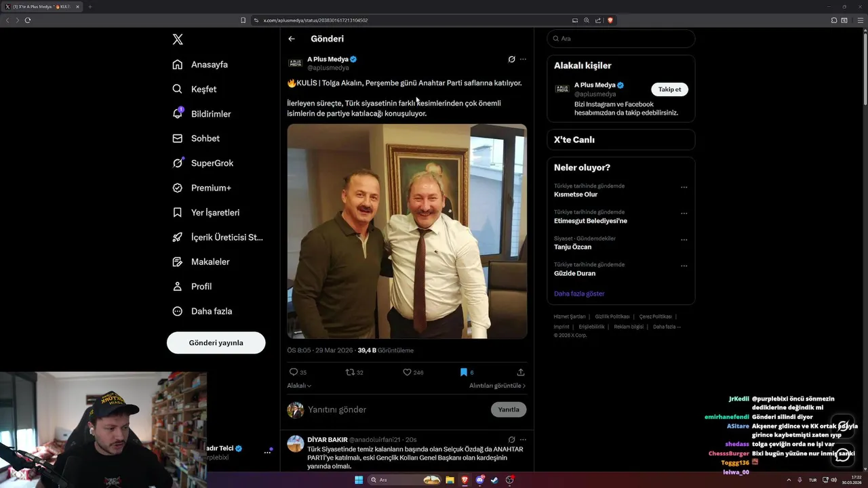Go back with the Gönderi arrow

click(292, 39)
